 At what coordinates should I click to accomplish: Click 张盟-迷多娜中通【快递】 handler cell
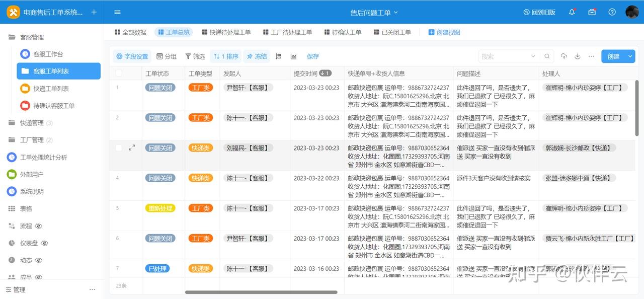[578, 178]
